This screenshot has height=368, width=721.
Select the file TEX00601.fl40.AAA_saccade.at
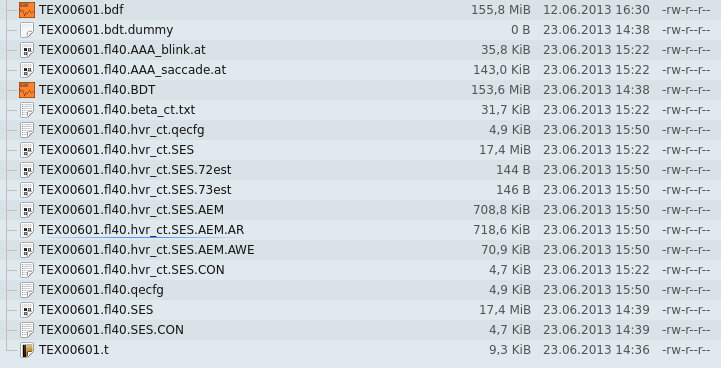coord(132,70)
